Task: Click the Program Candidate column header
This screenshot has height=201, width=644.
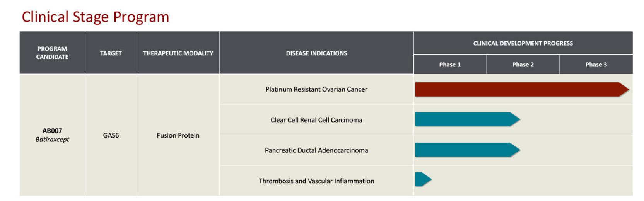Action: (x=52, y=53)
